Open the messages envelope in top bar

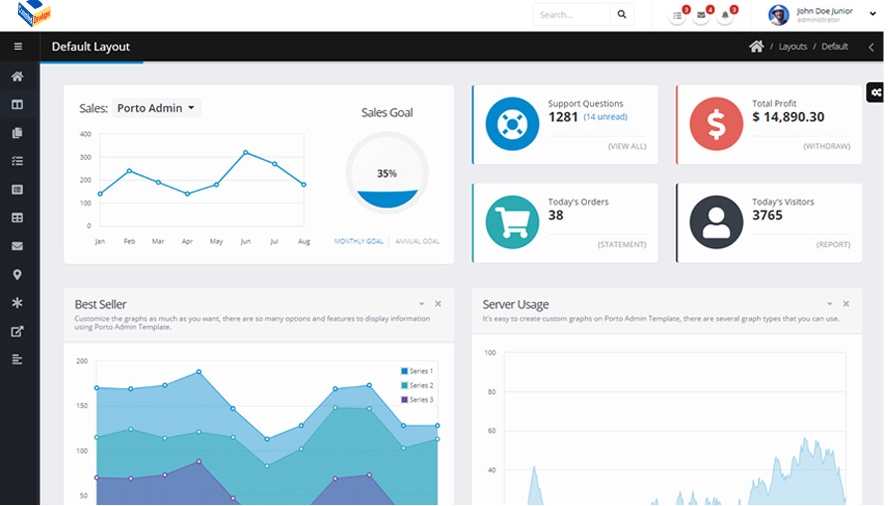tap(701, 15)
